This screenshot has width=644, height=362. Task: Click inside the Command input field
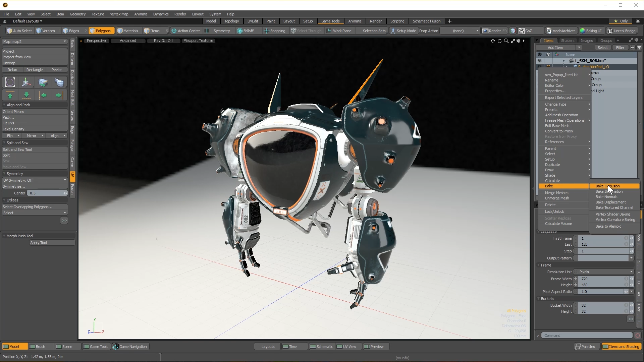coord(587,335)
